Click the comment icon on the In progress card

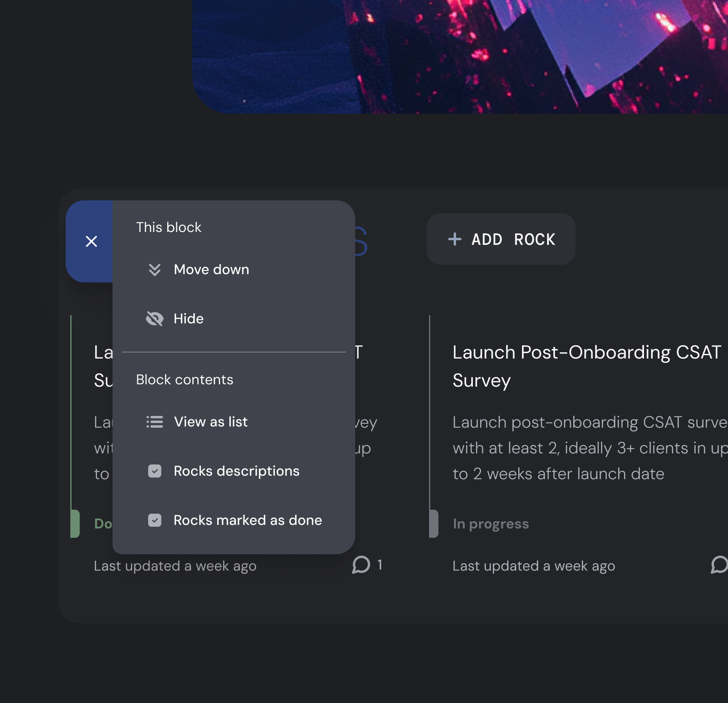tap(719, 565)
